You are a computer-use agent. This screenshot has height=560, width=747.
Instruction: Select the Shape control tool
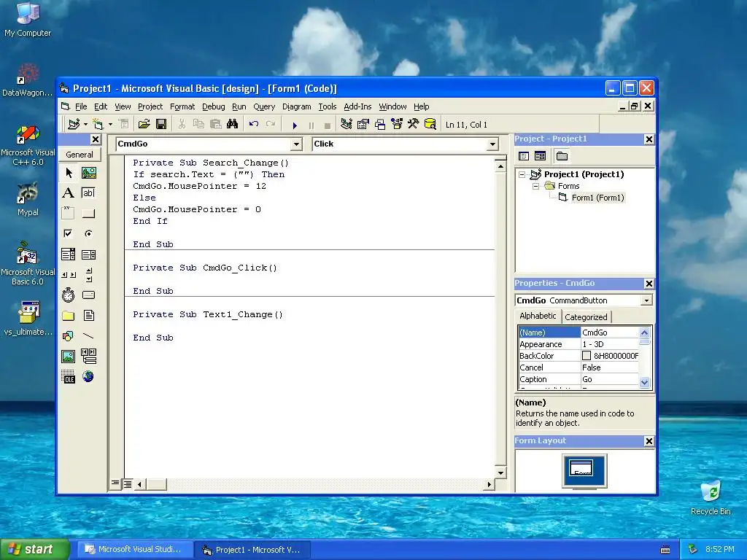point(68,335)
